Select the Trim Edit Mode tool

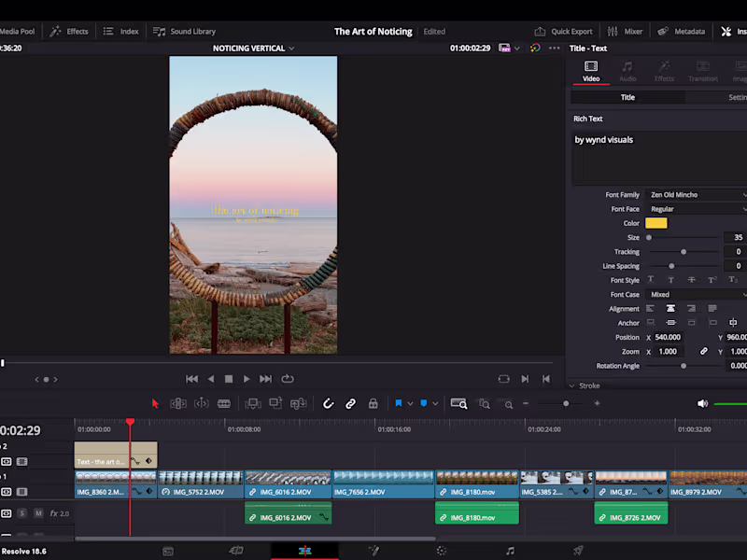coord(178,404)
